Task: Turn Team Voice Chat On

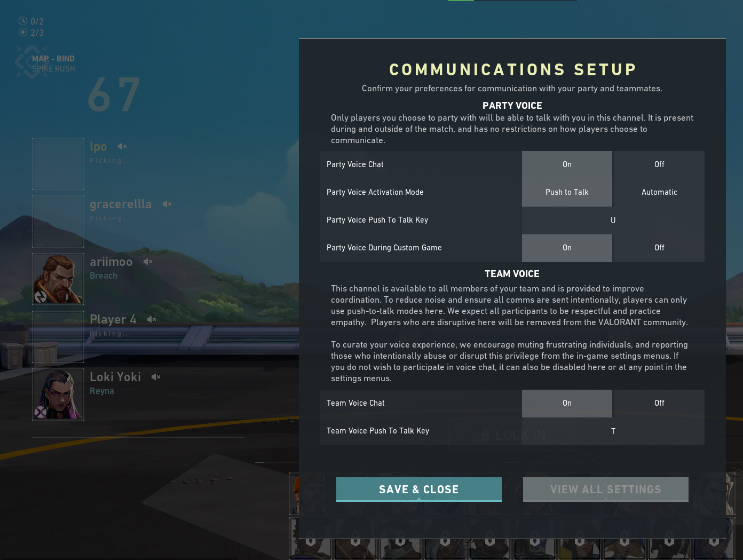Action: click(567, 403)
